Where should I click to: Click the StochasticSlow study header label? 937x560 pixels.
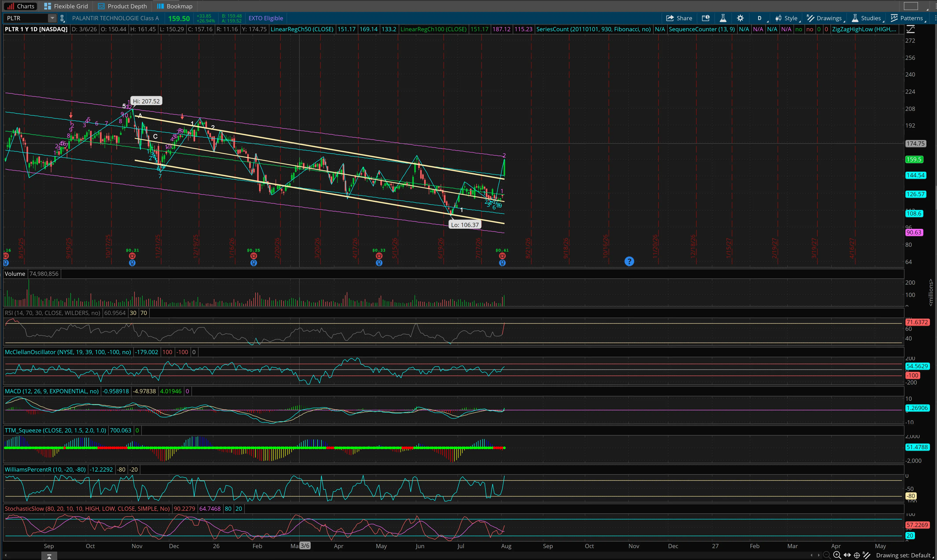[87, 509]
